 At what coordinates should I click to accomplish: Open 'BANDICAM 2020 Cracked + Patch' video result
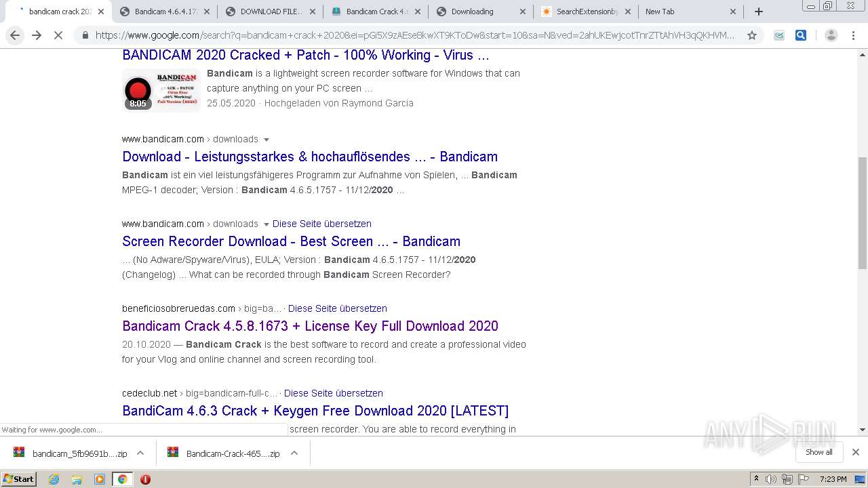[x=305, y=56]
